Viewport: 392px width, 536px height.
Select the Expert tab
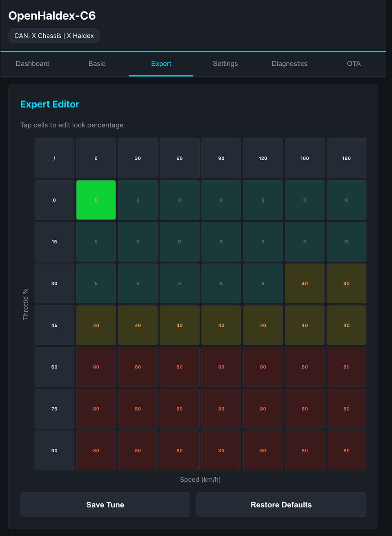[x=161, y=64]
